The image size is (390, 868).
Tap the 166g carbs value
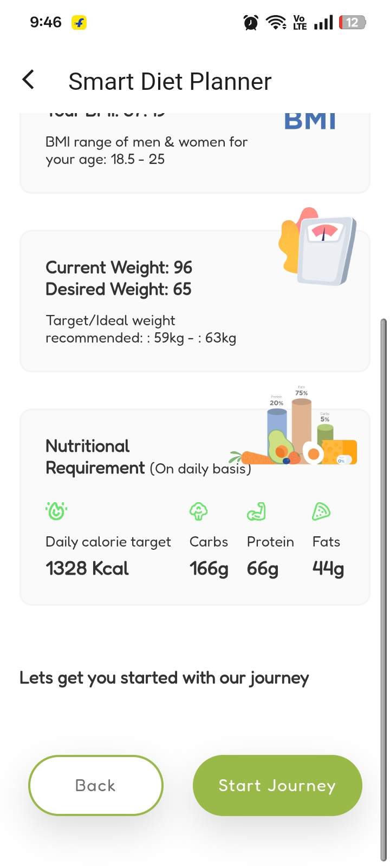(209, 569)
